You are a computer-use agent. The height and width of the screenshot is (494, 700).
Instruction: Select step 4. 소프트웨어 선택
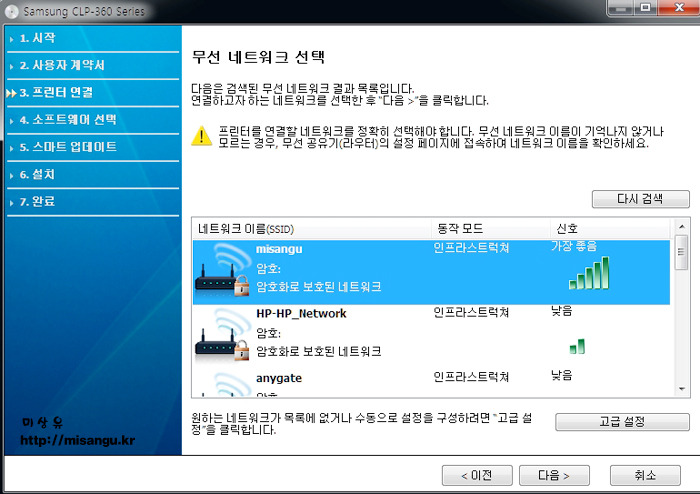click(93, 120)
